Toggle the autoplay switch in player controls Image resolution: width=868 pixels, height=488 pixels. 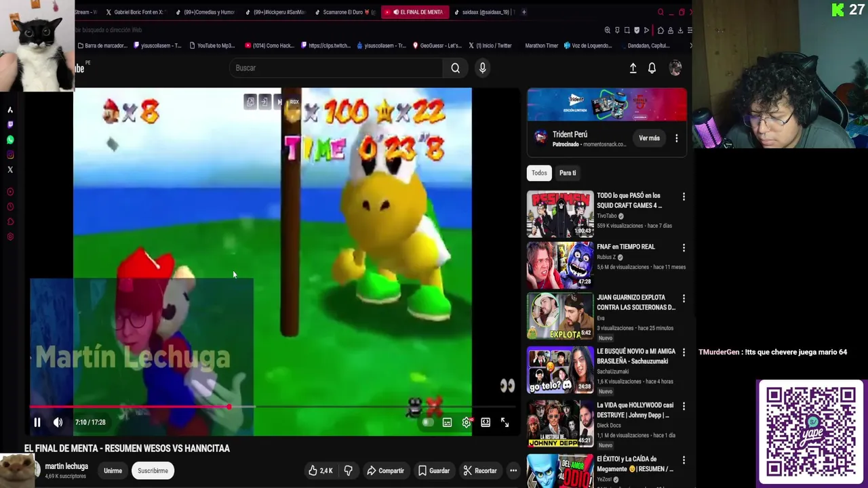click(427, 422)
